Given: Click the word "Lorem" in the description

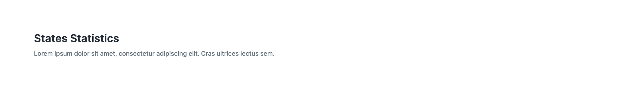Looking at the screenshot, I should [43, 54].
